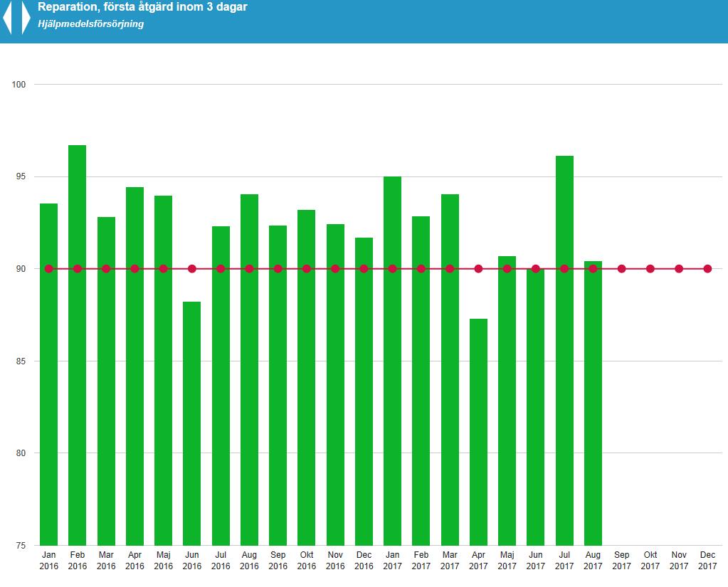
Task: Select the Maj 2016 green bar
Action: (x=164, y=370)
